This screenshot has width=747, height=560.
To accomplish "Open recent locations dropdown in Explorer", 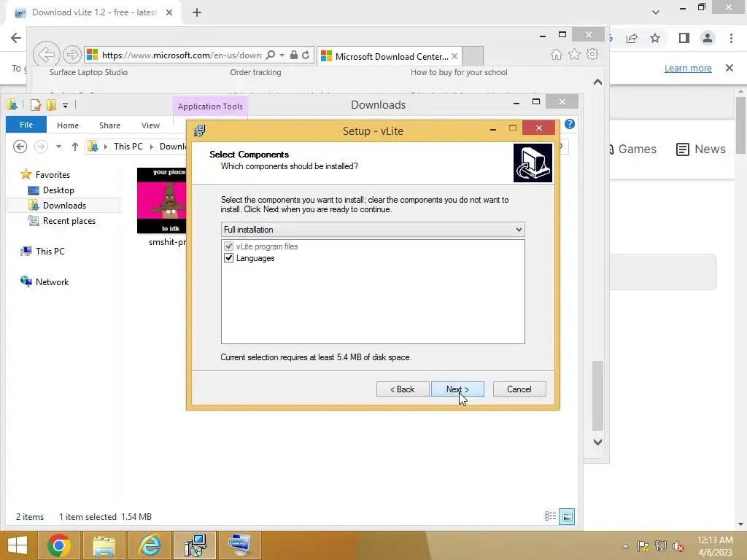I will tap(58, 146).
